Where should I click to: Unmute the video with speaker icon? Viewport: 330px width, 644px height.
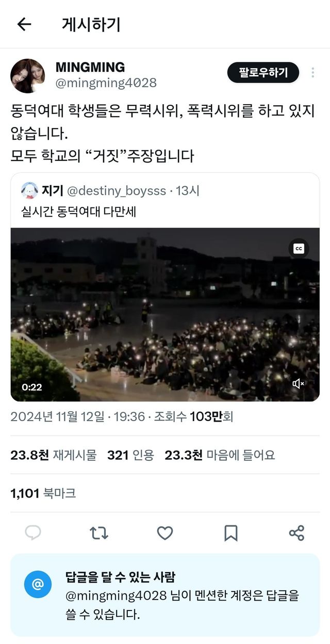(x=299, y=383)
